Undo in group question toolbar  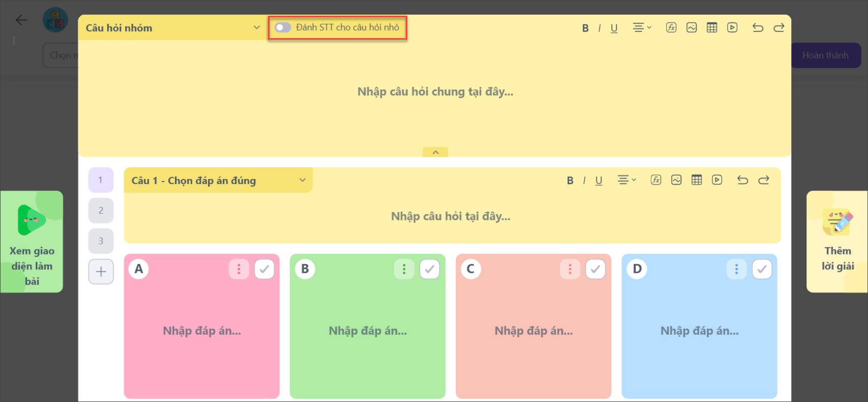point(758,27)
